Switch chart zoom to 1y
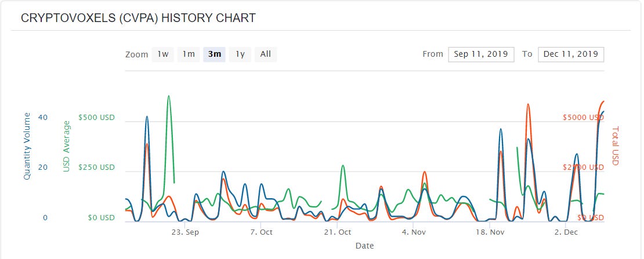The image size is (644, 259). 240,54
